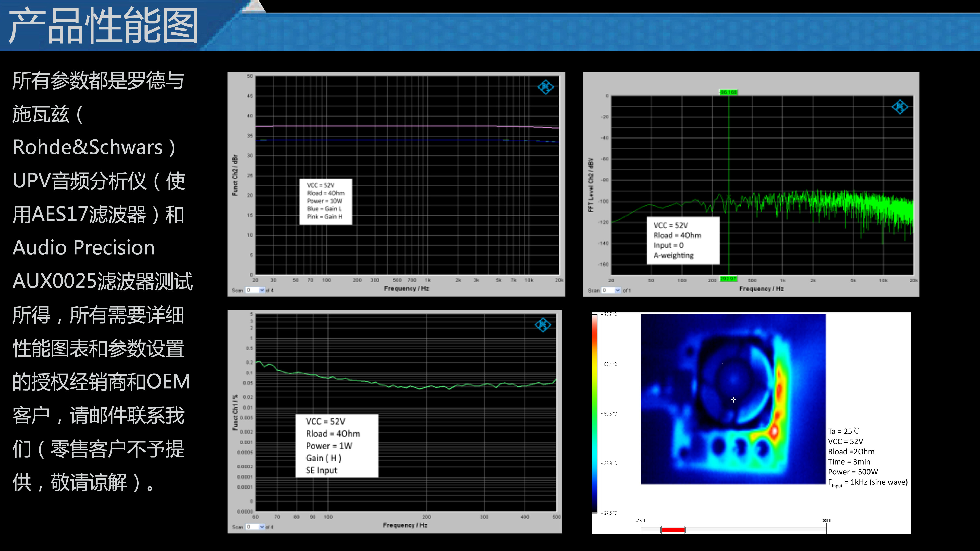
Task: Click the green cursor label atop FFT chart
Action: (728, 92)
